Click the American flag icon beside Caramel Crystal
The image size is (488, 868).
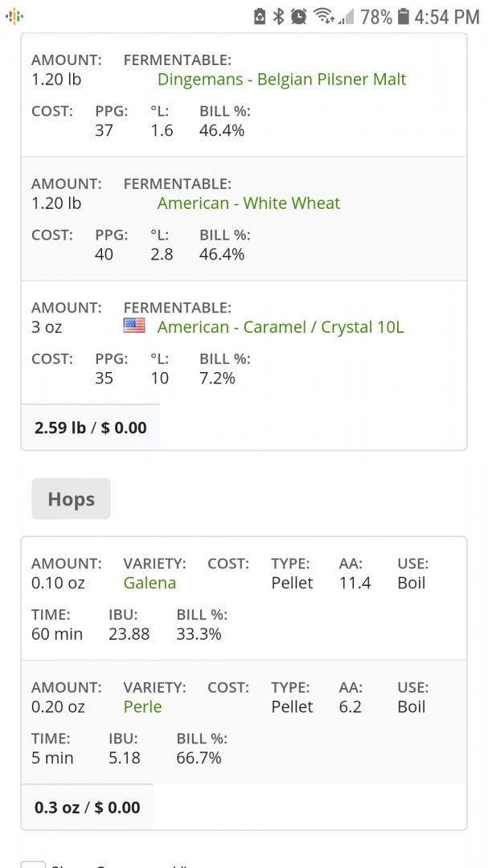click(x=134, y=326)
